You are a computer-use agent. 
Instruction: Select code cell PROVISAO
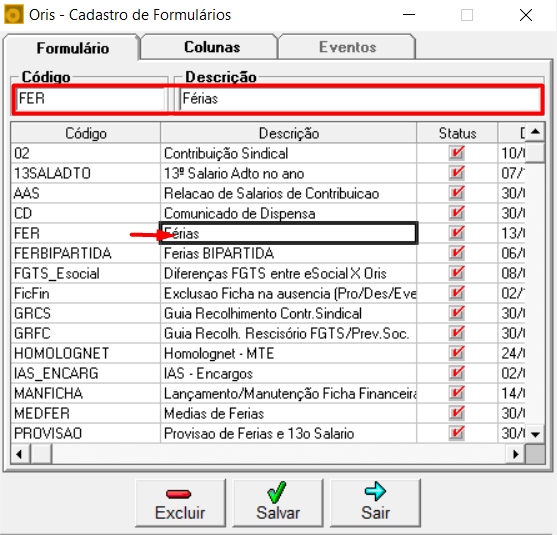coord(86,433)
